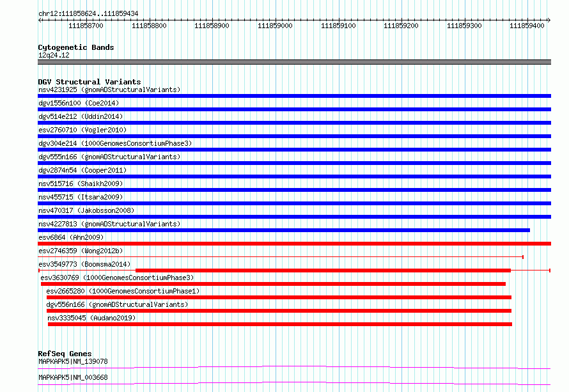
Task: Select dgv555n166 (gnomADStructuralVariants) label
Action: pos(109,157)
